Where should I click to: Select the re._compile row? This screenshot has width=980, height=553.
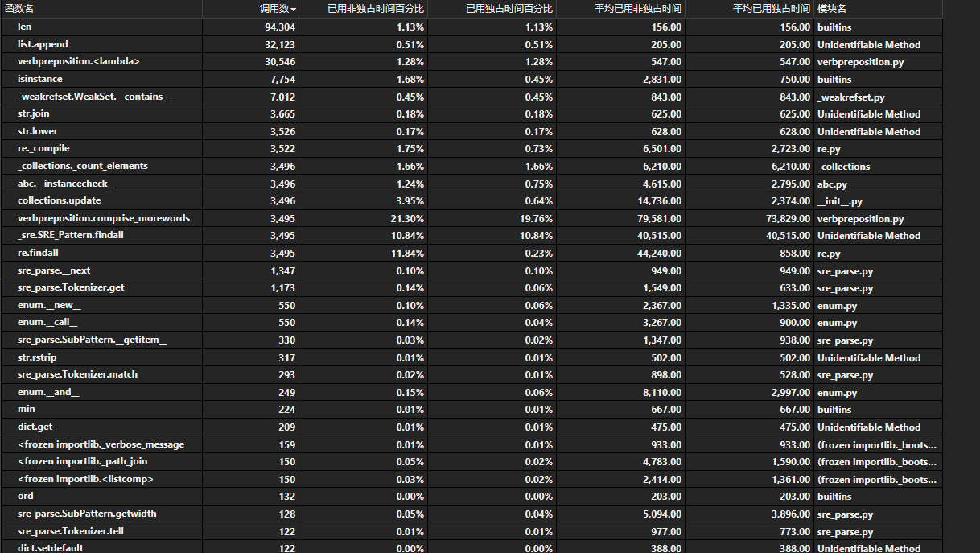coord(43,148)
